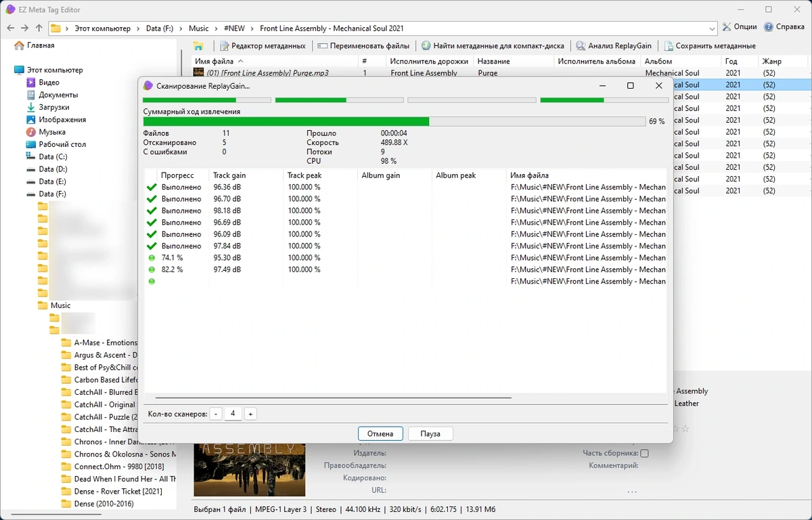812x520 pixels.
Task: Sort by Жанр column header
Action: click(782, 61)
